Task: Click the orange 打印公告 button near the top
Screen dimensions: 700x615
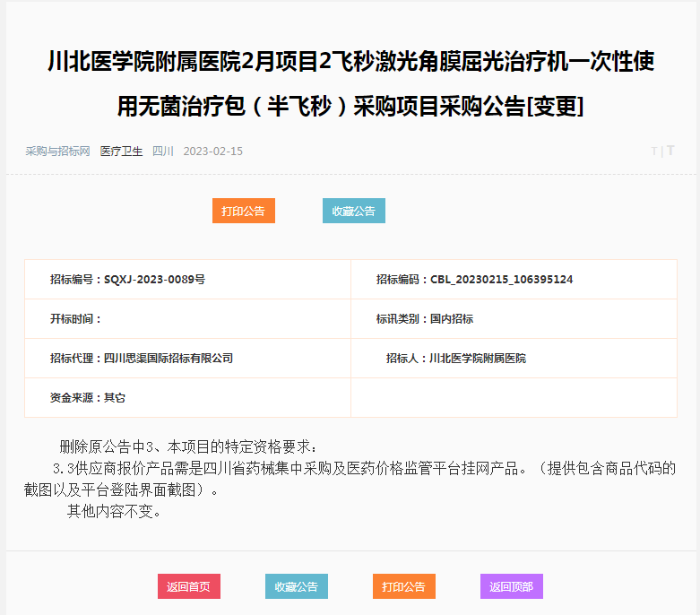Action: coord(243,211)
